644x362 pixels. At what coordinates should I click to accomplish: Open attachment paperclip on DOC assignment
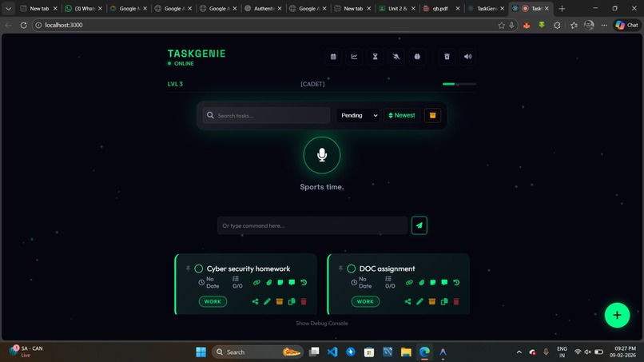(x=421, y=282)
